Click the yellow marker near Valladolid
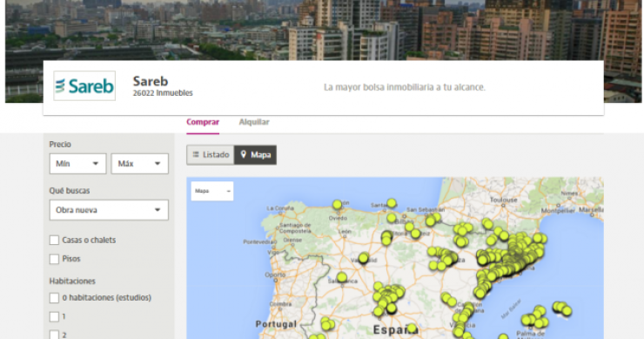Screen dimensions: 644x339 tap(364, 258)
